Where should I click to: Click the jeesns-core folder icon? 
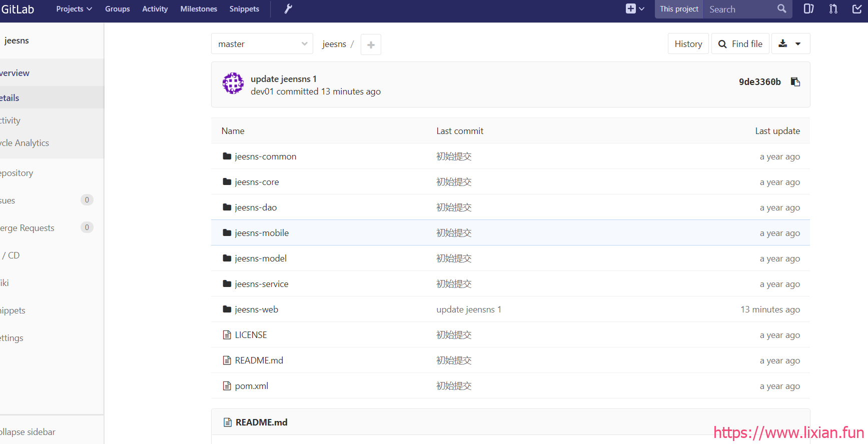tap(227, 182)
